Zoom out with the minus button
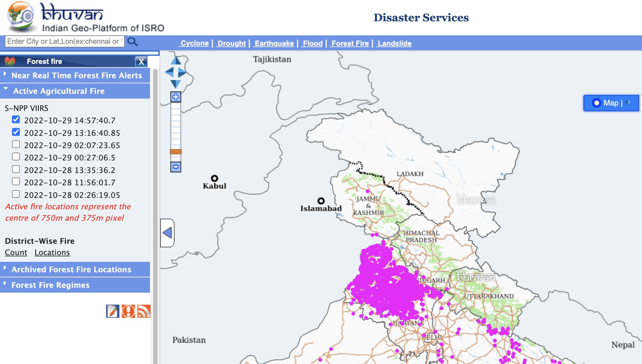Screen dimensions: 642x364 pyautogui.click(x=176, y=167)
